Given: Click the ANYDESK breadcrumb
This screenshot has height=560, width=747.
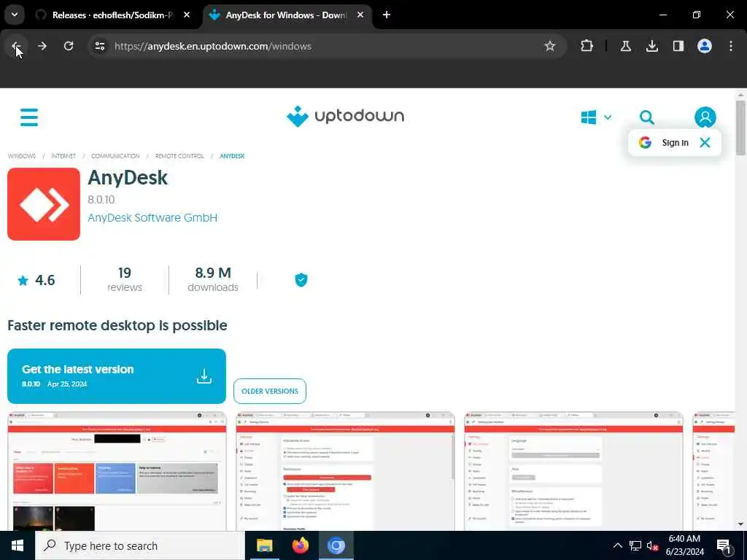Looking at the screenshot, I should [x=232, y=156].
